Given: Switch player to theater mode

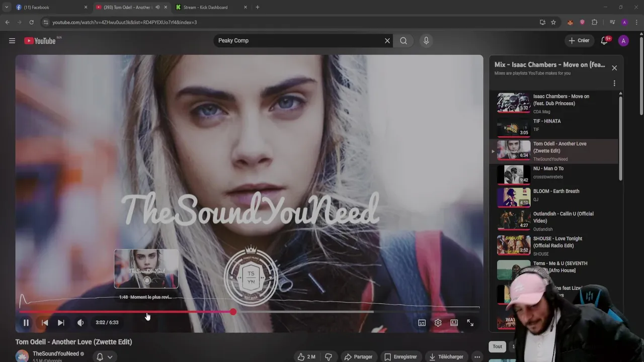Looking at the screenshot, I should 454,323.
